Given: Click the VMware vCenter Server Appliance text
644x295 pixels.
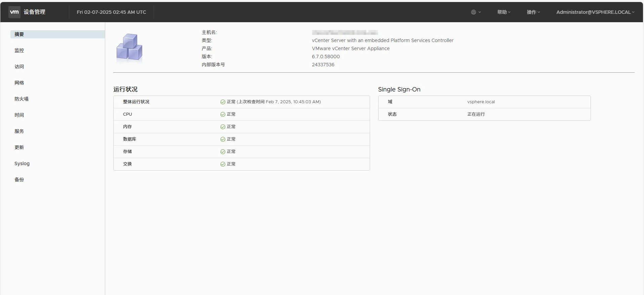Looking at the screenshot, I should coord(351,48).
